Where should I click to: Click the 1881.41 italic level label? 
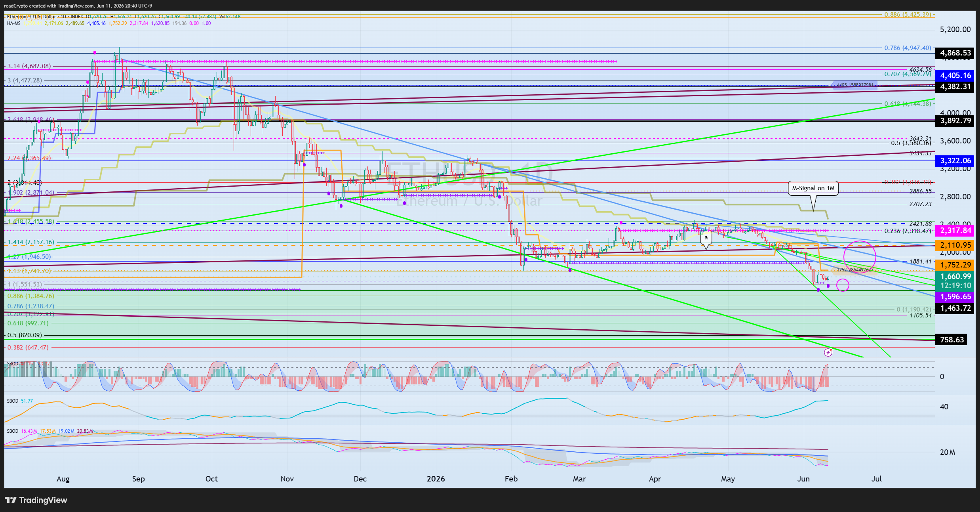click(x=921, y=262)
